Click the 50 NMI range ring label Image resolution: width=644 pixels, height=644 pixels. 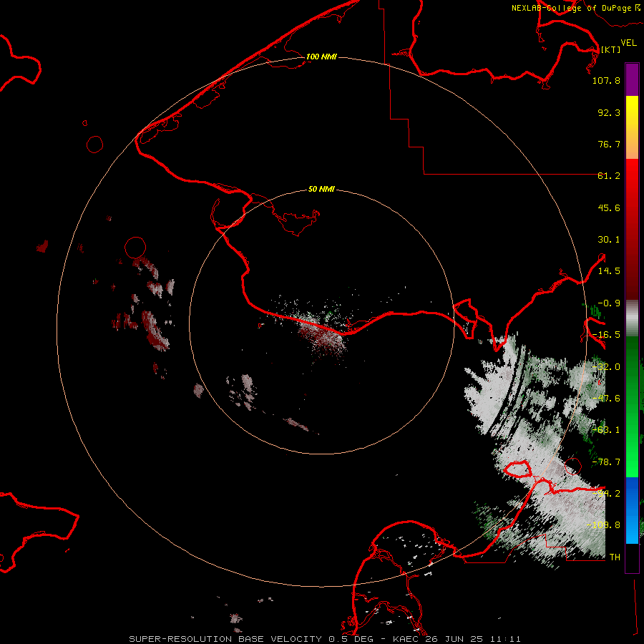(321, 189)
